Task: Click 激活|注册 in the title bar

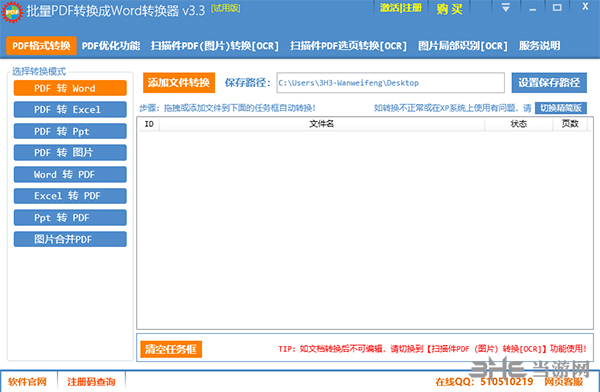Action: (x=401, y=8)
